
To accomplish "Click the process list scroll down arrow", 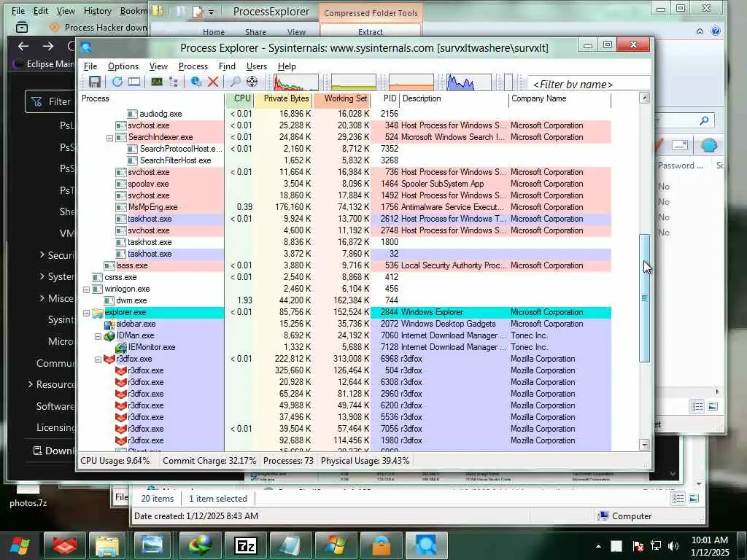I will click(x=644, y=445).
